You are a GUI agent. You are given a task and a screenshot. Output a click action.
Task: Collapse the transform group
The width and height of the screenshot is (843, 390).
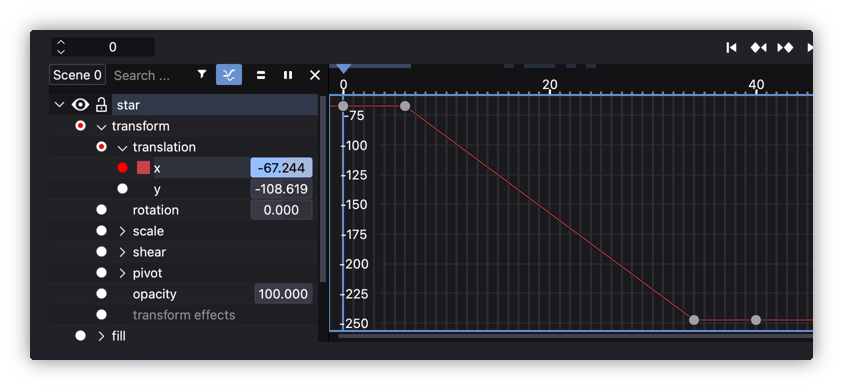[x=101, y=126]
